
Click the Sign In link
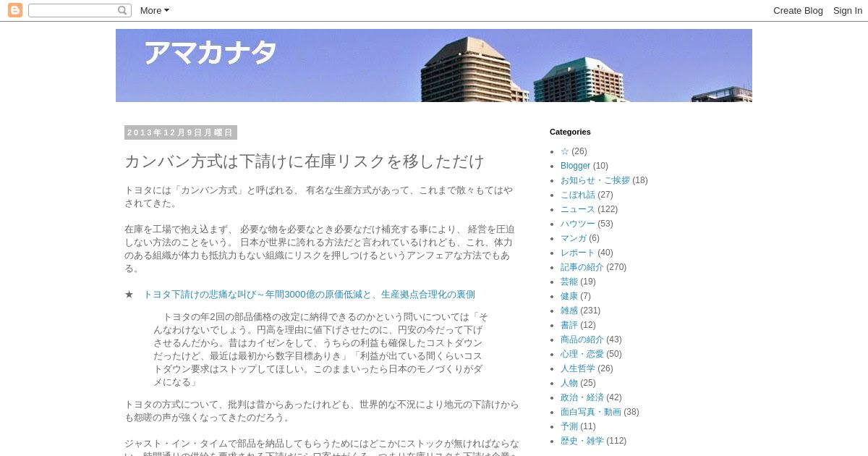tap(847, 10)
